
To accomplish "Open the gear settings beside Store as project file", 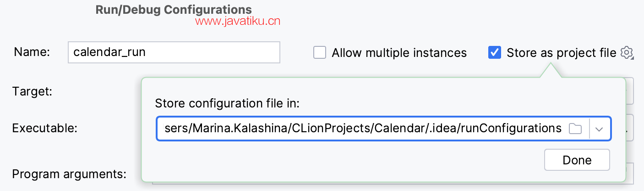I will click(627, 53).
